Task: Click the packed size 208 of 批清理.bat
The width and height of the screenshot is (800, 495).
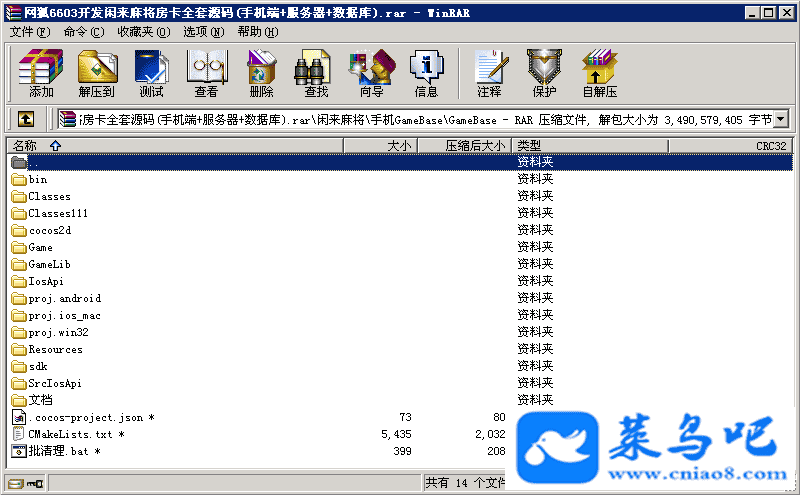Action: 496,451
